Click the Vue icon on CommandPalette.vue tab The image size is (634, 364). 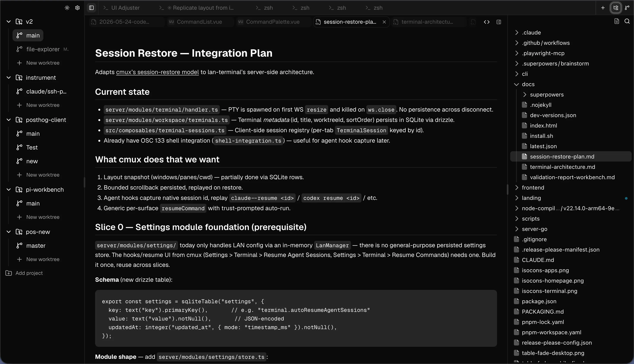tap(240, 22)
